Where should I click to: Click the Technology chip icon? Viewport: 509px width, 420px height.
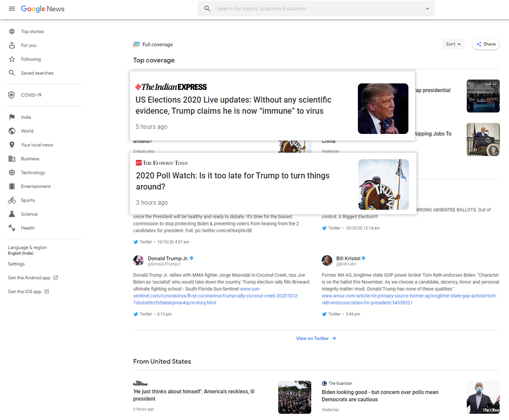pos(12,173)
